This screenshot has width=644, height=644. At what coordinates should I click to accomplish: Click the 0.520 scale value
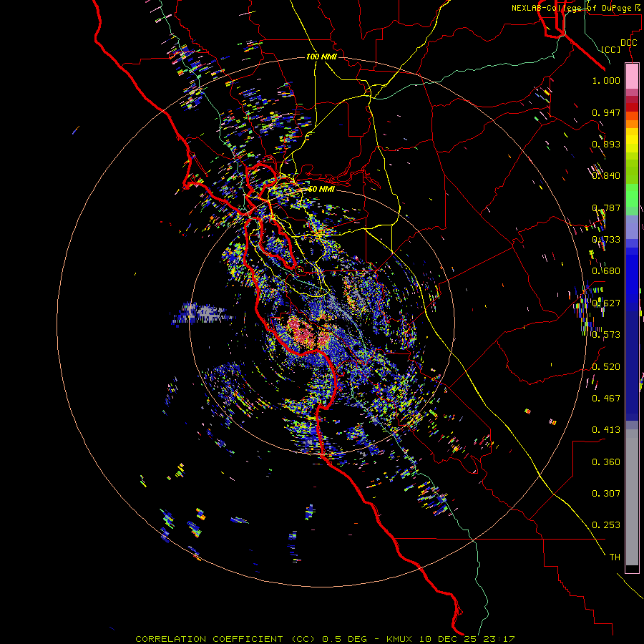click(606, 367)
